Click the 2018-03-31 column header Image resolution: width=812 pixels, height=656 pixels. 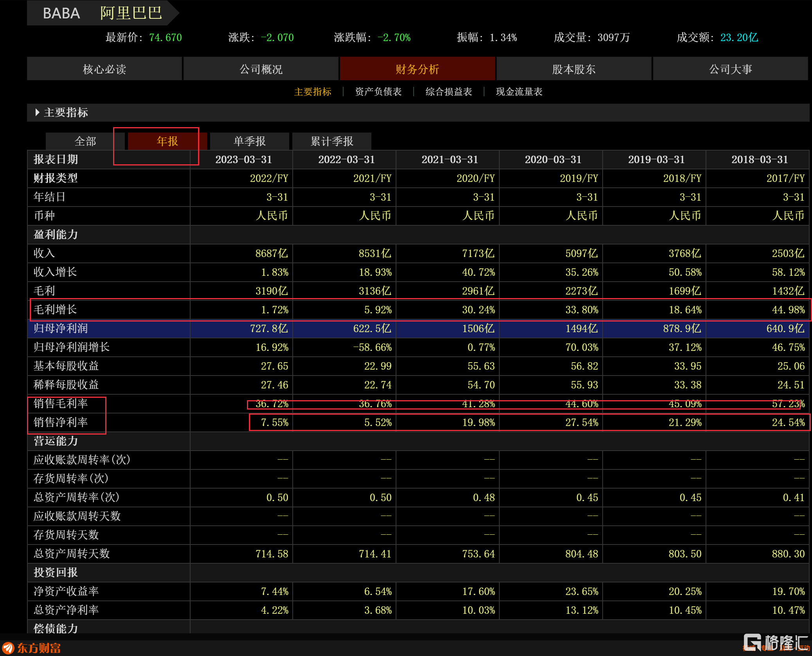760,160
